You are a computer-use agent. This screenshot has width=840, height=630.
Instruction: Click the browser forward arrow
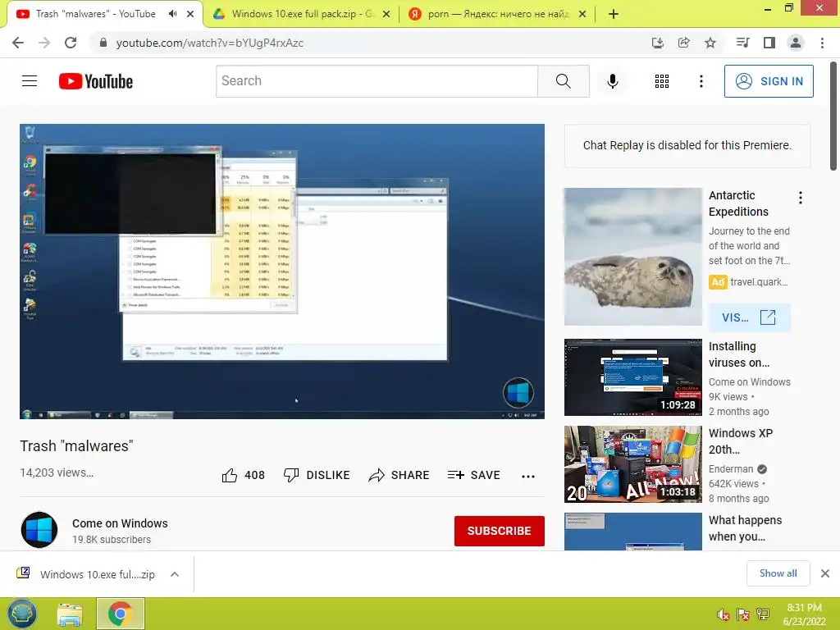(44, 43)
